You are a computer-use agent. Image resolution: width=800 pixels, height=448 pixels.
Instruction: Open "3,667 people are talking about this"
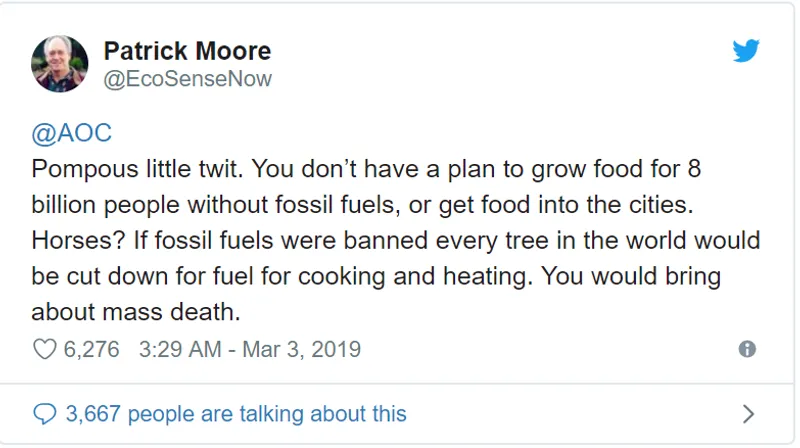(x=236, y=412)
